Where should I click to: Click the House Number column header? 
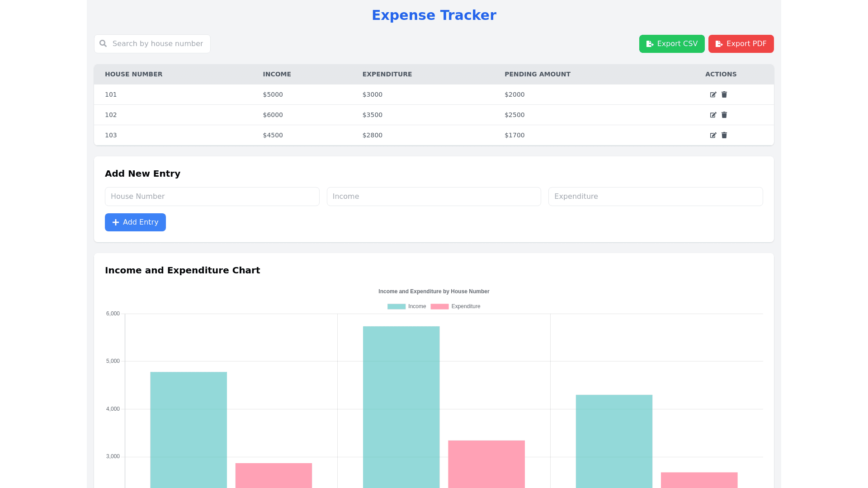pyautogui.click(x=133, y=74)
